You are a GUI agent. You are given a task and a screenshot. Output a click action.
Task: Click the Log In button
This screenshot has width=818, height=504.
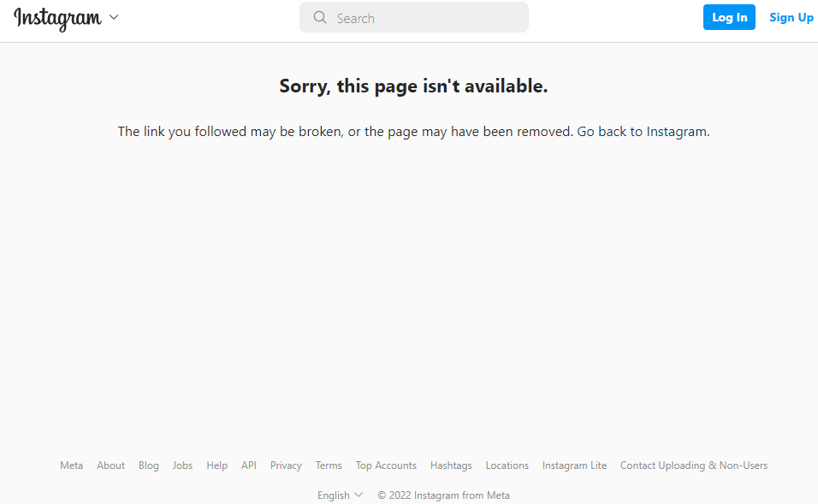729,17
